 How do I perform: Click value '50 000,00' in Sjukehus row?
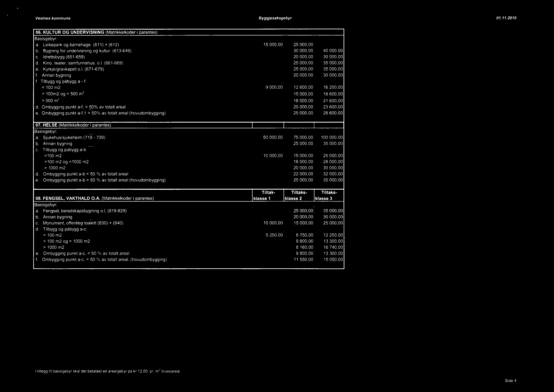pos(273,138)
